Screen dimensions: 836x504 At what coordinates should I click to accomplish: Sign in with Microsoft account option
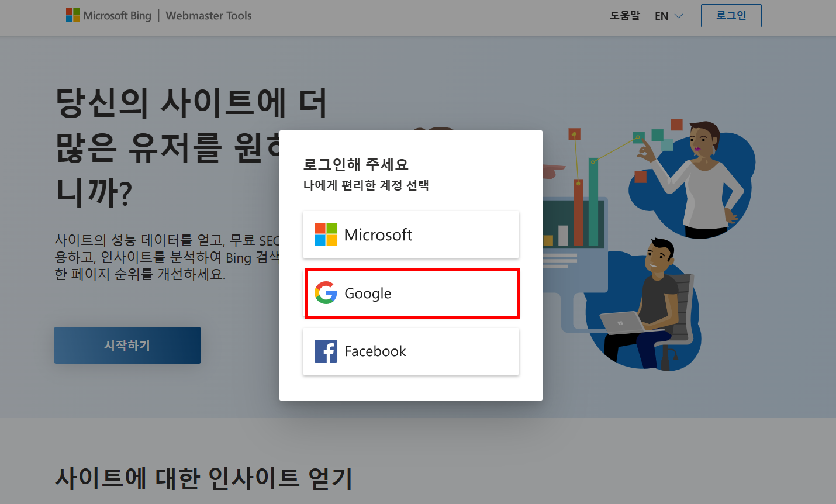tap(411, 234)
